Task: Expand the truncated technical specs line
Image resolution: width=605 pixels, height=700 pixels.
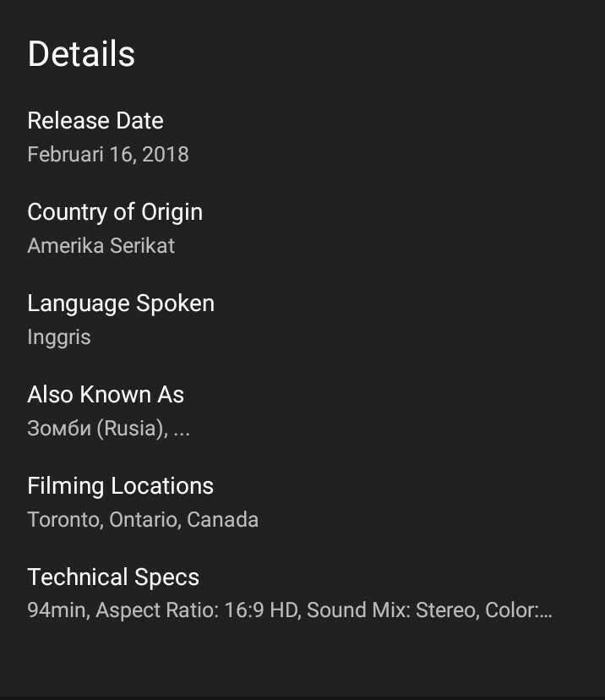Action: tap(290, 610)
